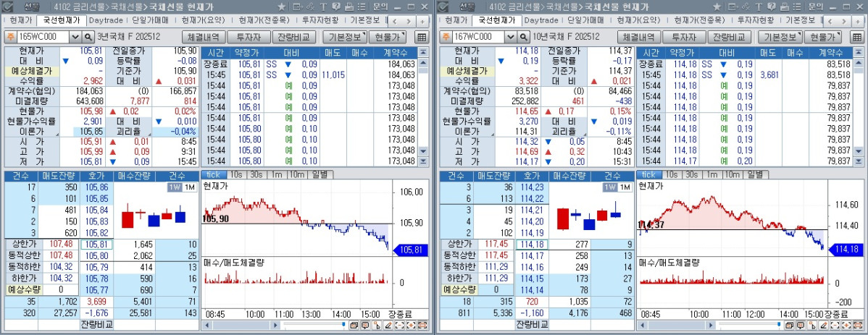This screenshot has width=868, height=335.
Task: Select 10s chart tab in left window
Action: click(x=235, y=174)
